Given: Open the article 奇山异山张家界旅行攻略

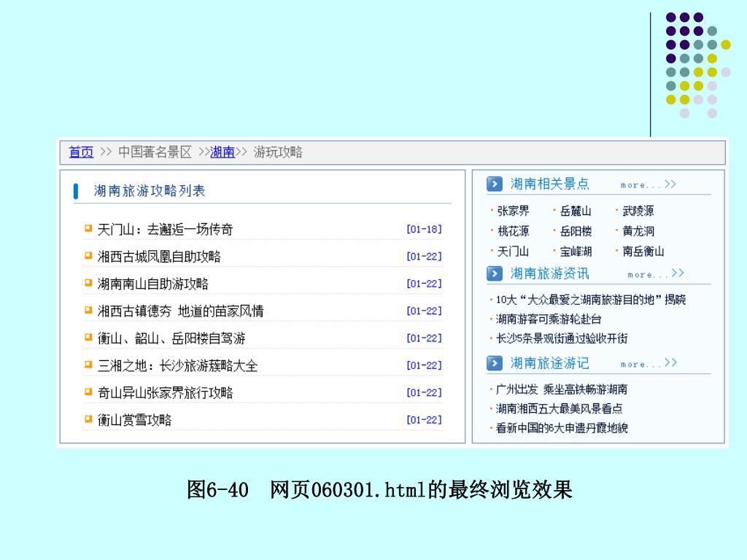Looking at the screenshot, I should (165, 392).
